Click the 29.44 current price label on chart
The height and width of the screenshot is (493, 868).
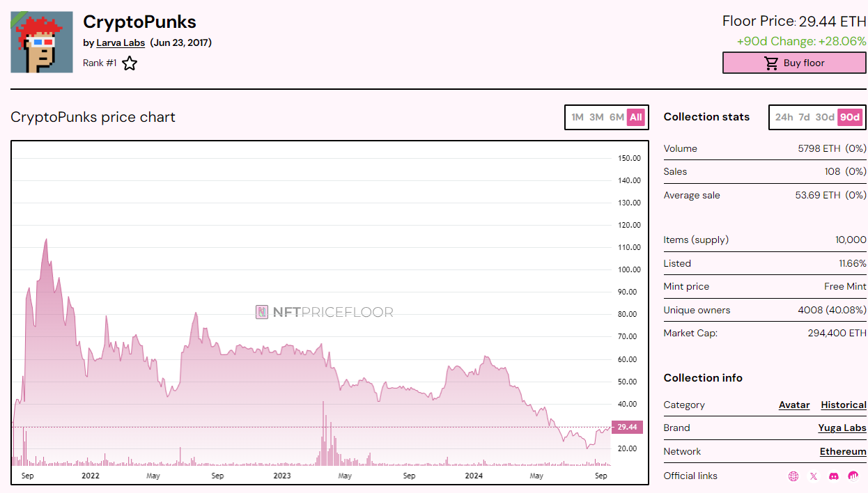click(x=628, y=427)
